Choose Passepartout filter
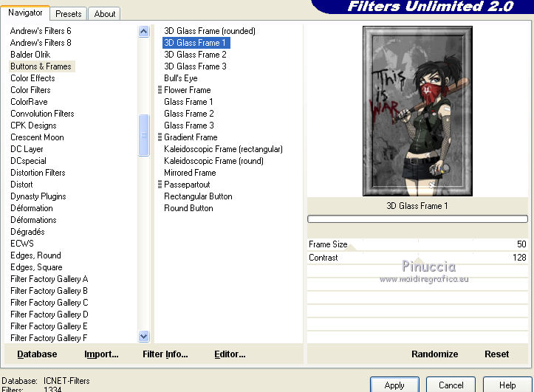The width and height of the screenshot is (534, 392). (x=187, y=185)
